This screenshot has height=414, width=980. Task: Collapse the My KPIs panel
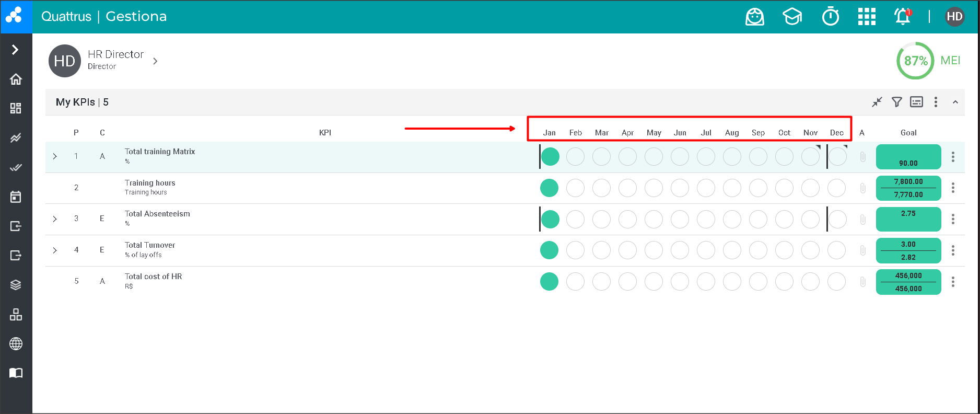(x=955, y=102)
